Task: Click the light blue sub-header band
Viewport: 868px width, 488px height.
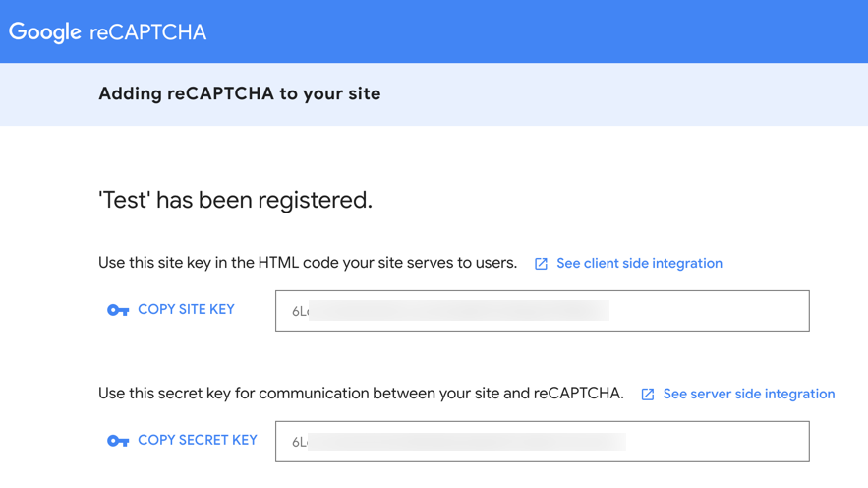Action: (608, 94)
